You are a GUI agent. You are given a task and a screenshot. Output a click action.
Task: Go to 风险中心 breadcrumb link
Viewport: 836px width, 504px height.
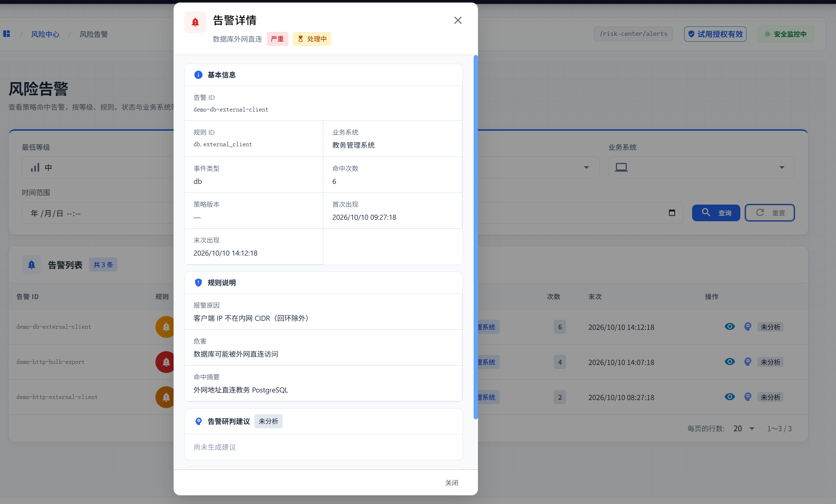[x=45, y=34]
